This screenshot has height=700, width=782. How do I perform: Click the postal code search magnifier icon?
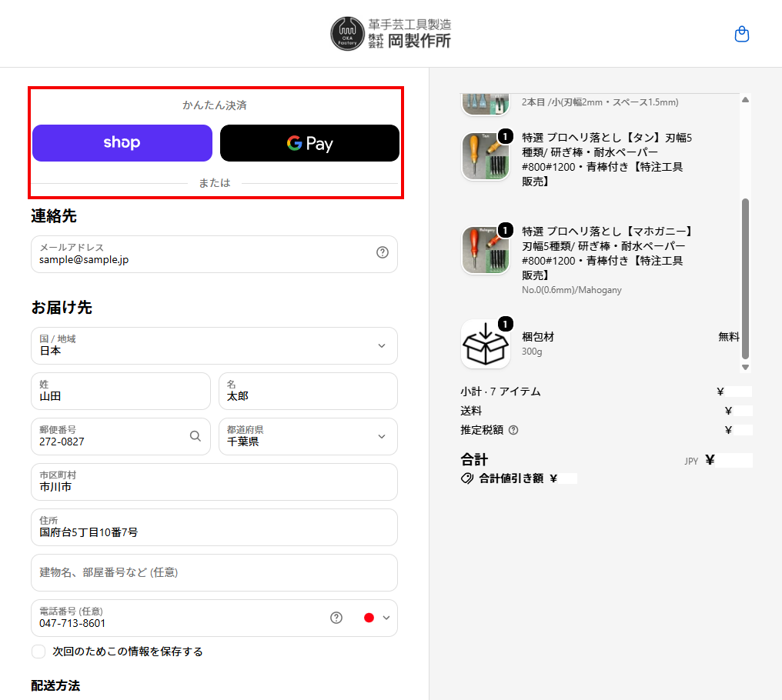point(195,436)
